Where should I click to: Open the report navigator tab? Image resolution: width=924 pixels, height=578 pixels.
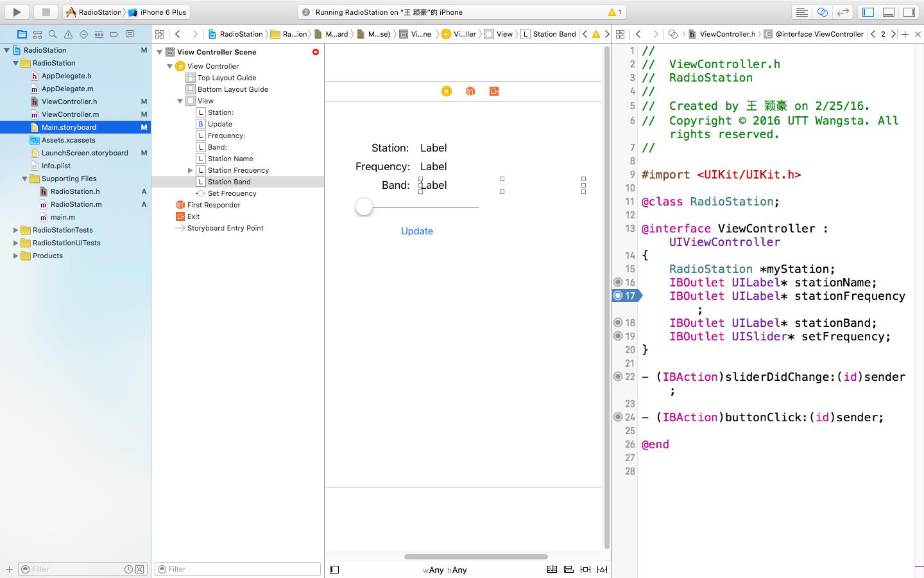tap(130, 34)
